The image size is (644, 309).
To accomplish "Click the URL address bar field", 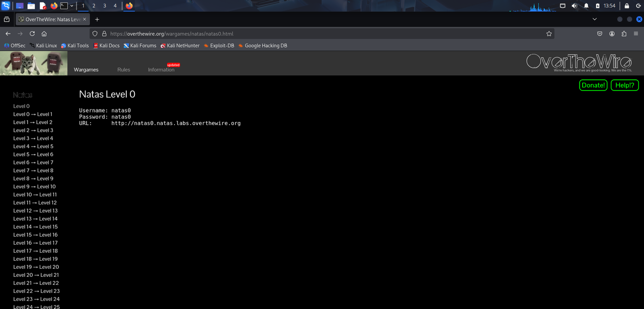I will tap(322, 34).
